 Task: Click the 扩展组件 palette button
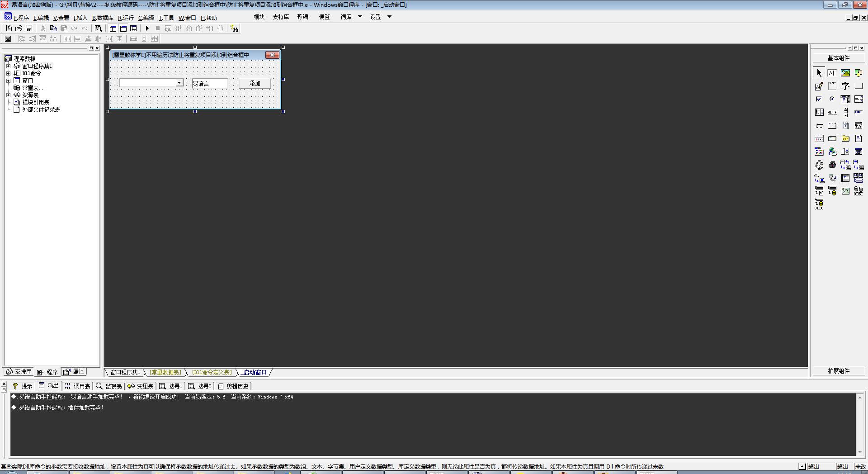(839, 371)
